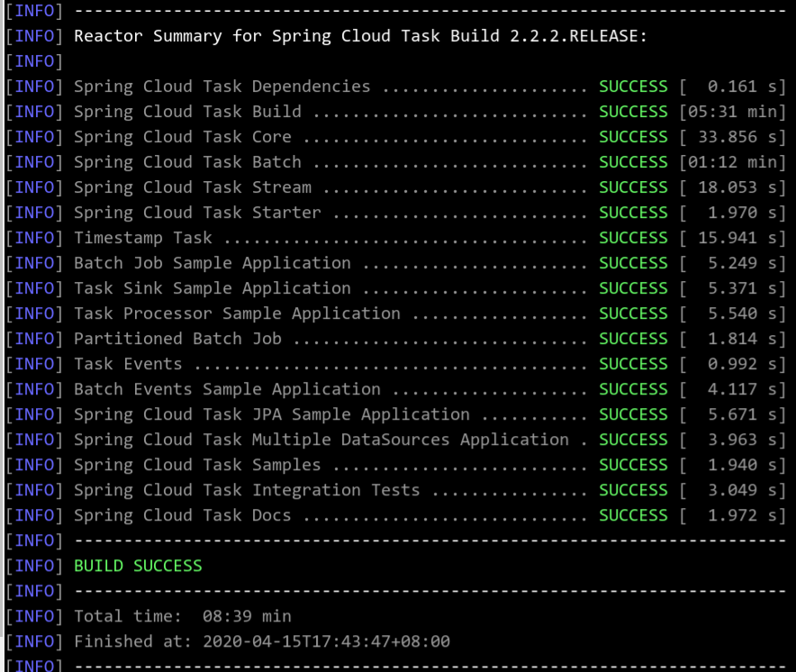Click SUCCESS status on Task Dependencies row
The width and height of the screenshot is (796, 672).
[x=633, y=86]
